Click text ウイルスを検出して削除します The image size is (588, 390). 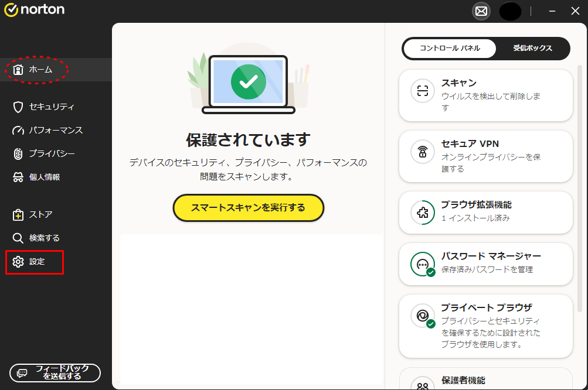pos(491,102)
